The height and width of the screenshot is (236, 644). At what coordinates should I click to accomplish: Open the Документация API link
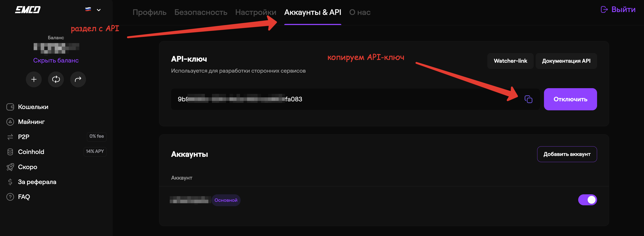click(566, 61)
